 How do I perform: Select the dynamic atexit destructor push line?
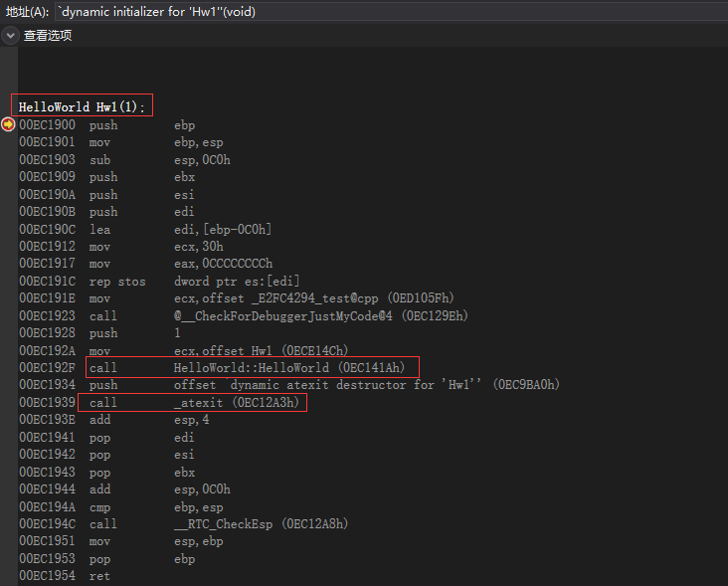tap(289, 385)
